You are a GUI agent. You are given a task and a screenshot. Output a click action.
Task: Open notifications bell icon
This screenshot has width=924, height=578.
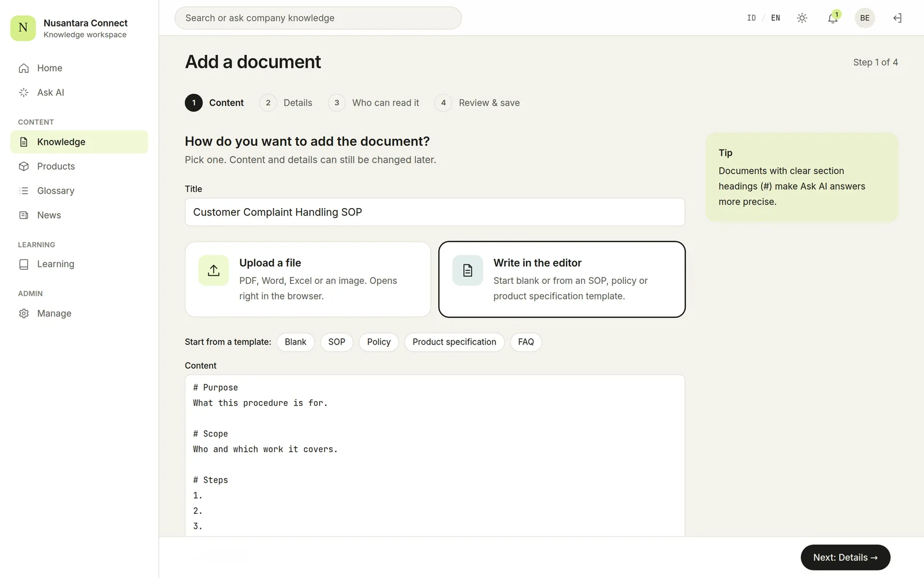click(833, 18)
